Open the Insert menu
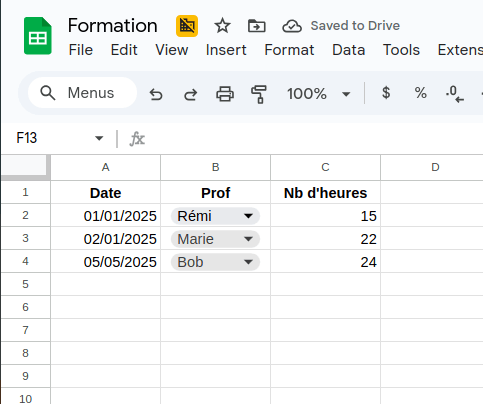Image resolution: width=483 pixels, height=404 pixels. pos(226,50)
